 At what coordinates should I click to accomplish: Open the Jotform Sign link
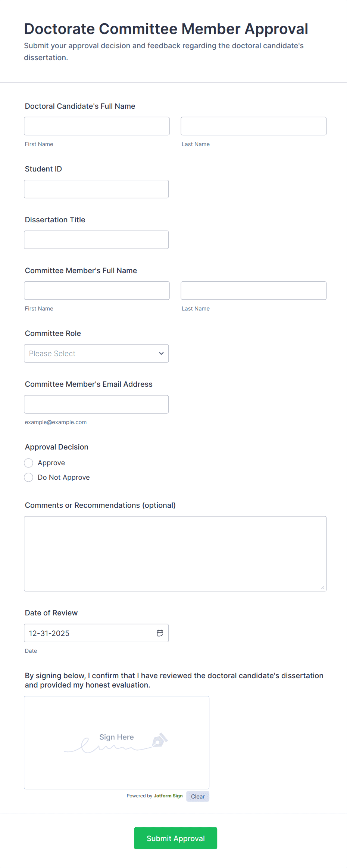coord(168,796)
